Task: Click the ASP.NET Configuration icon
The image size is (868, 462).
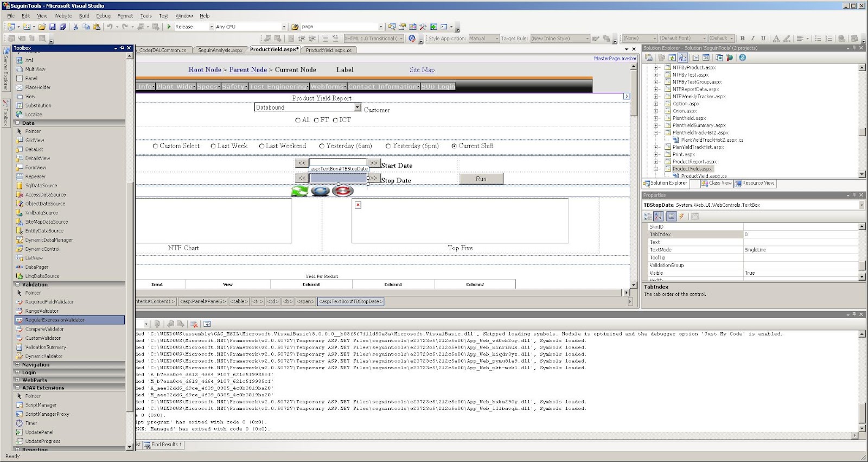Action: point(730,58)
